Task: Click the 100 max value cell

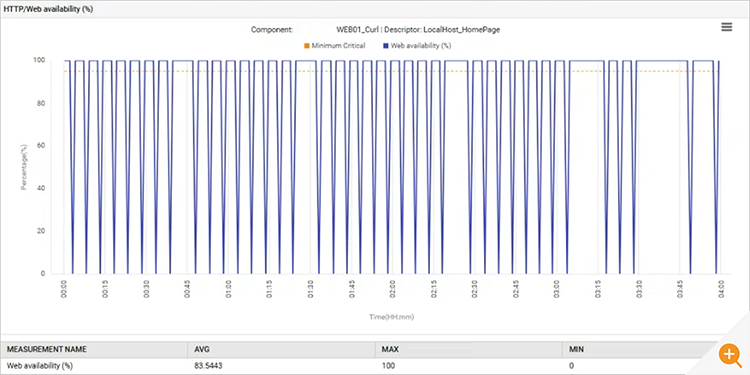Action: [387, 366]
